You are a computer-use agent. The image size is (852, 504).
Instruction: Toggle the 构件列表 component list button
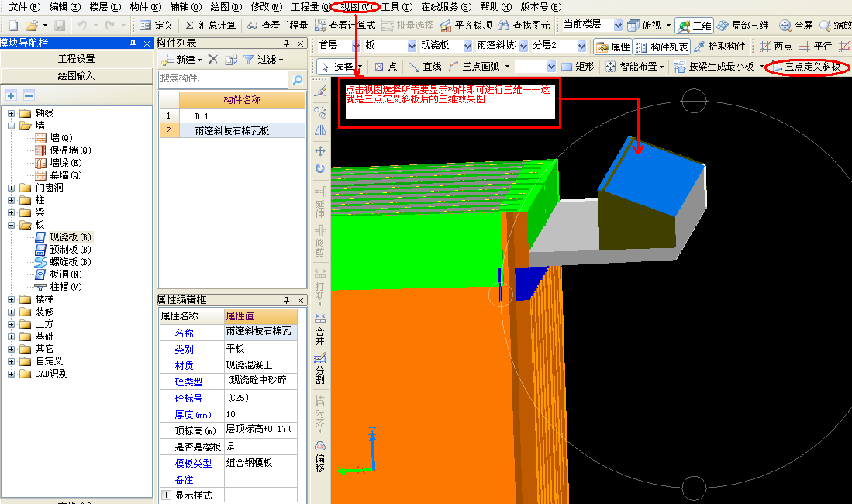pyautogui.click(x=662, y=47)
